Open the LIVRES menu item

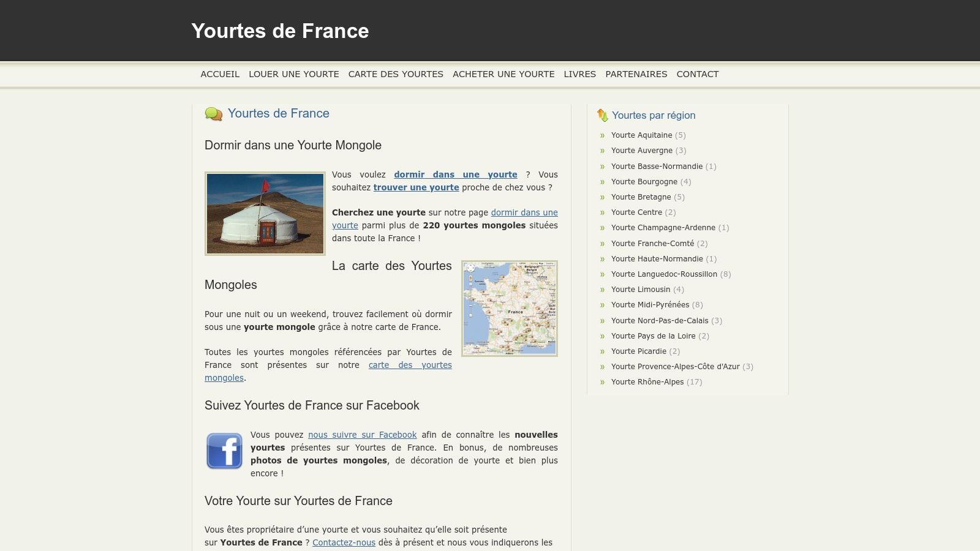[580, 74]
